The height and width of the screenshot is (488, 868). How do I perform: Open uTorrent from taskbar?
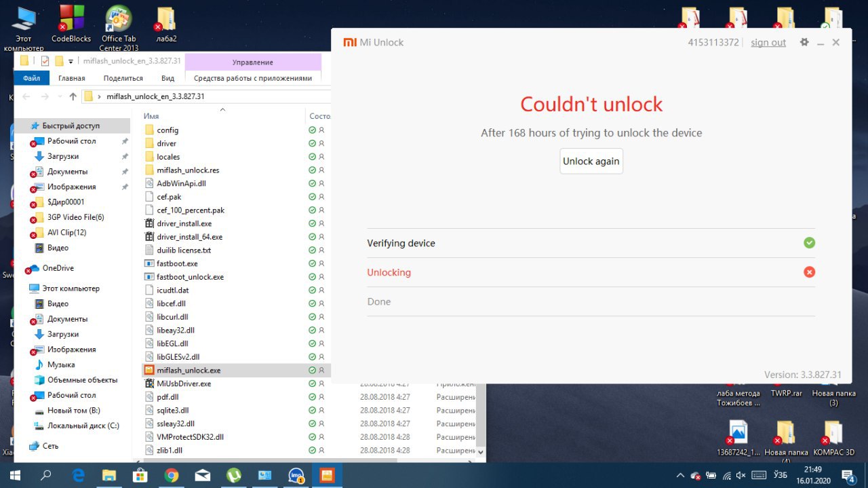click(x=233, y=475)
